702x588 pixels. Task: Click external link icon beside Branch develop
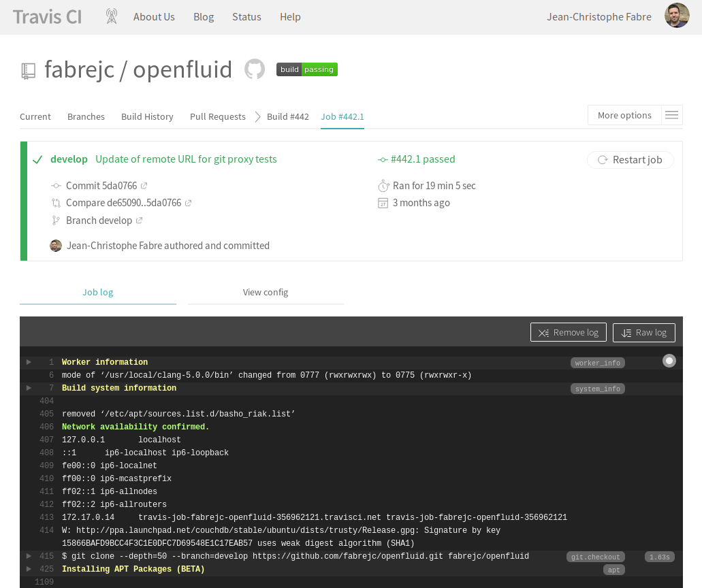139,220
